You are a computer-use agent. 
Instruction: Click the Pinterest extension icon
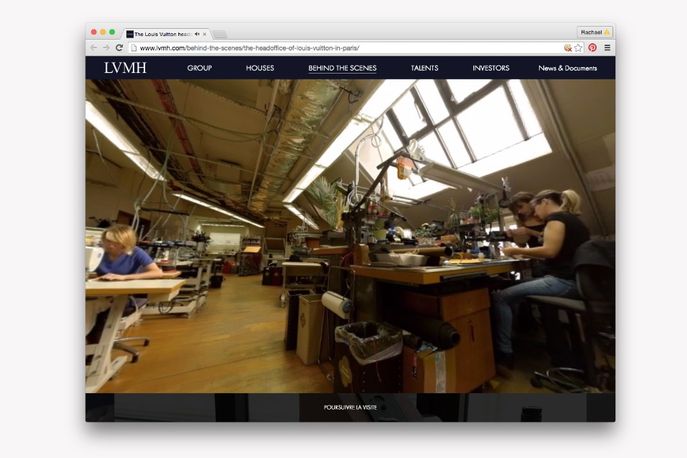click(592, 47)
